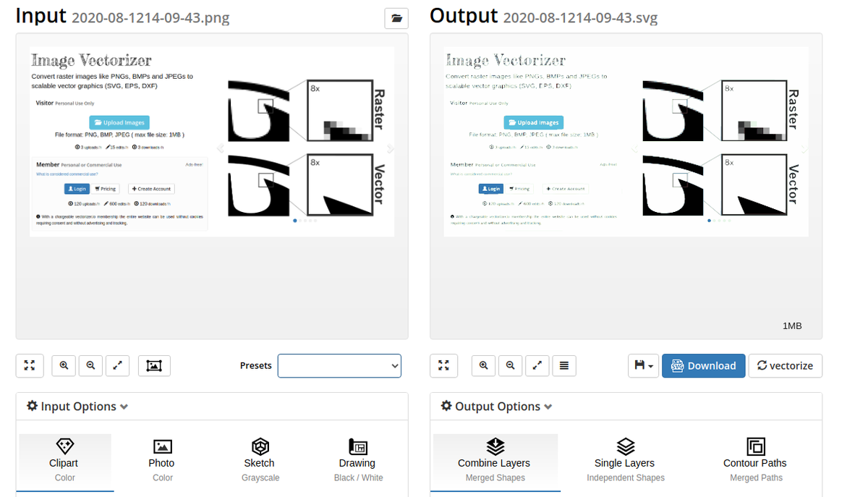Click the Input preview image thumbnail
This screenshot has height=497, width=868.
tap(212, 142)
